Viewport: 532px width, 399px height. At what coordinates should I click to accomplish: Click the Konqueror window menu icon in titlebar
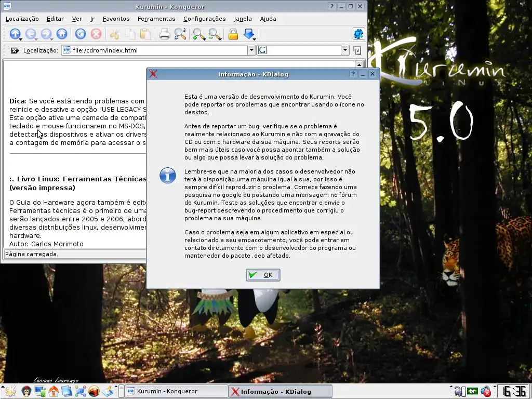(x=6, y=6)
